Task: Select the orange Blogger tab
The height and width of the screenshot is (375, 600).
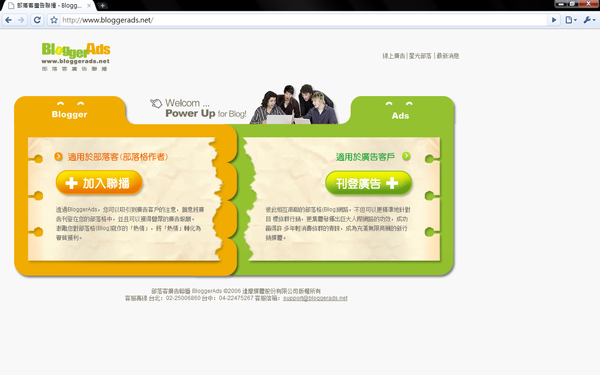Action: 70,110
